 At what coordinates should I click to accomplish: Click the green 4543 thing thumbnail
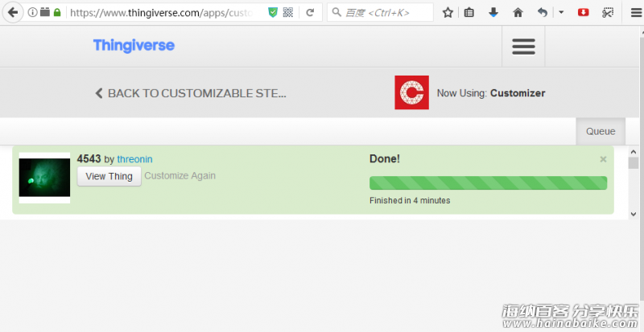[44, 178]
